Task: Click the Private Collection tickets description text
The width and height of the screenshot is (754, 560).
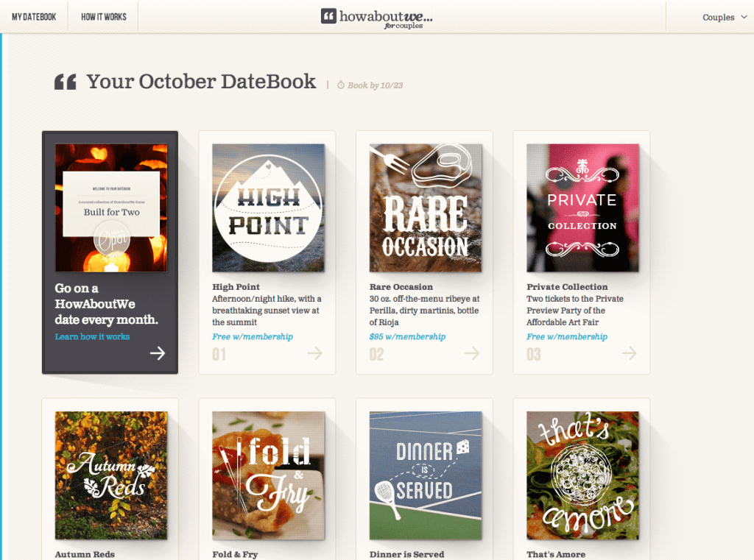Action: [x=575, y=311]
